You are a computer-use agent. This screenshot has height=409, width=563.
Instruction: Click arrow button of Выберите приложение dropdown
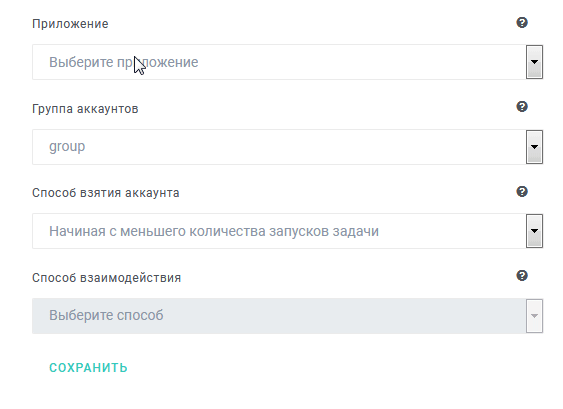tap(534, 62)
